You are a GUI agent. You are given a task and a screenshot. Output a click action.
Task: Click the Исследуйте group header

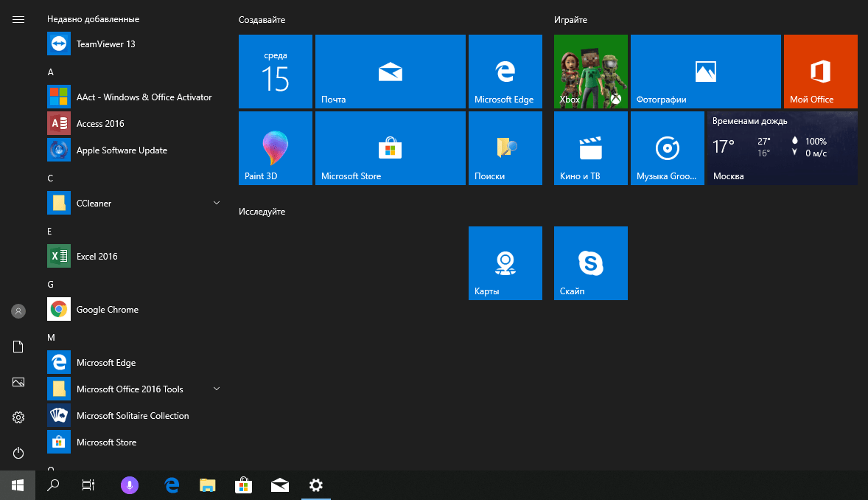point(262,212)
